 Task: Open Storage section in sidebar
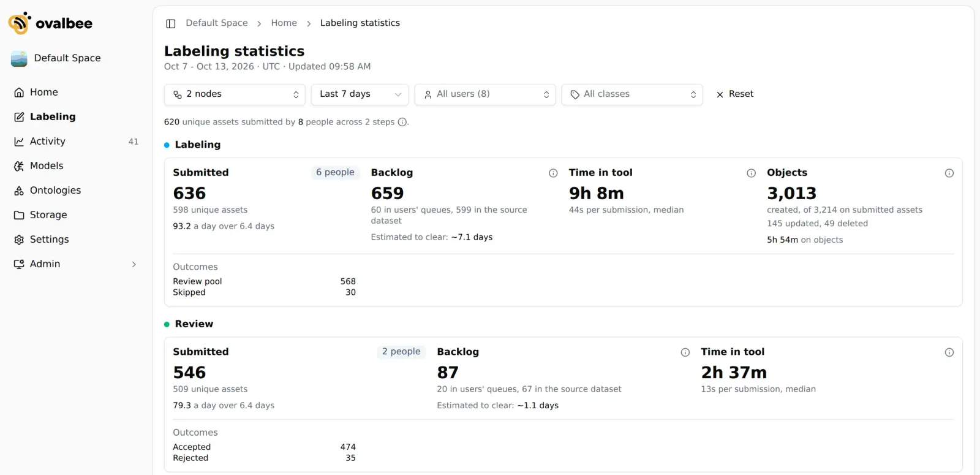tap(76, 215)
